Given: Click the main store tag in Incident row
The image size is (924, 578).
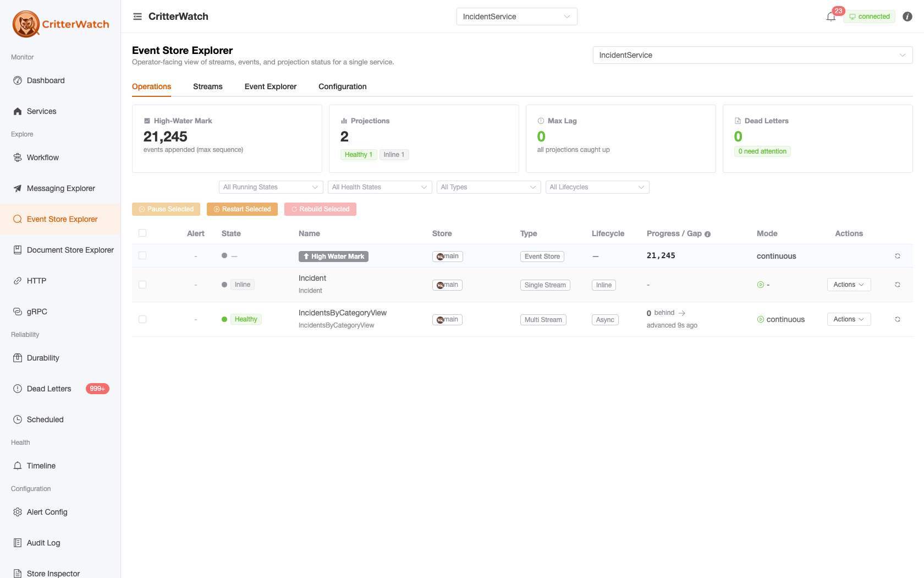Looking at the screenshot, I should [447, 285].
